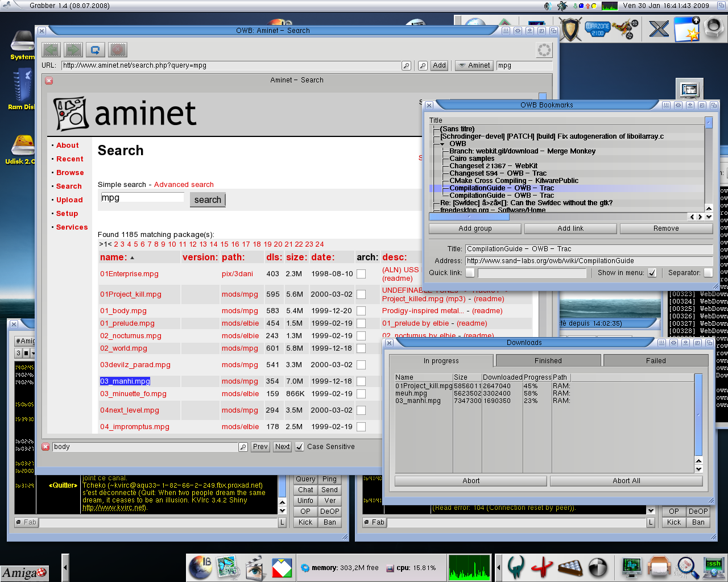
Task: Click the magnifying glass icon in bottom panel
Action: coord(686,568)
